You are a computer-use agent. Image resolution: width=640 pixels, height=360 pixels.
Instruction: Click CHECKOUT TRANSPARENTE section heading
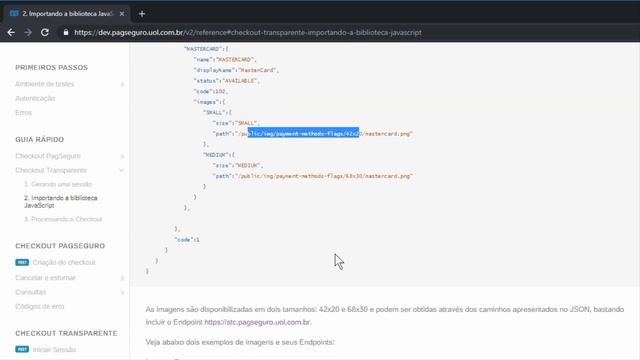[x=66, y=333]
